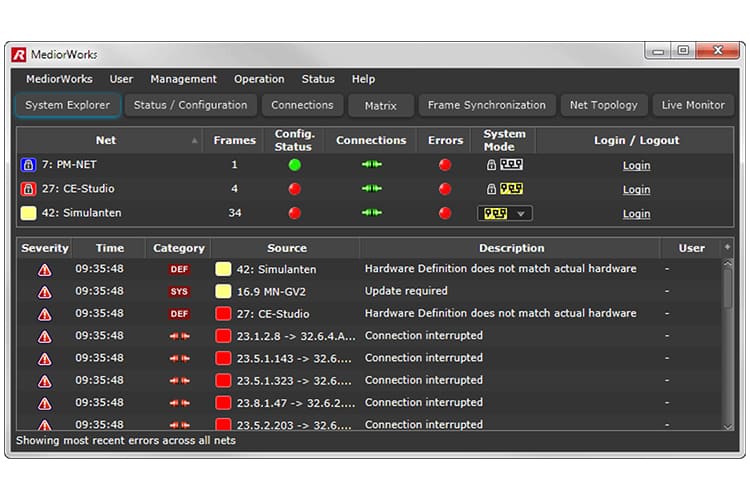Click Login link for 27: CE-Studio
This screenshot has width=750, height=500.
pyautogui.click(x=636, y=189)
